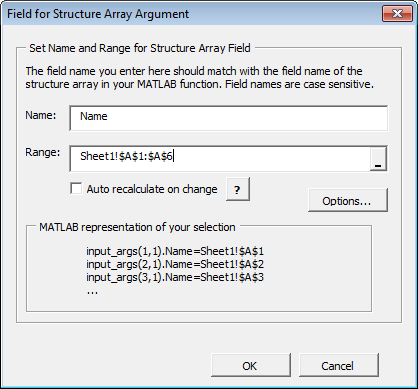Viewport: 418px width, 389px height.
Task: Enable the Auto recalculate on change checkbox
Action: (x=76, y=188)
